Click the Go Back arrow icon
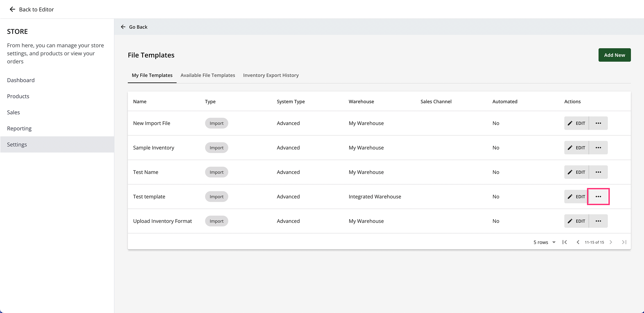The height and width of the screenshot is (313, 644). (x=123, y=27)
